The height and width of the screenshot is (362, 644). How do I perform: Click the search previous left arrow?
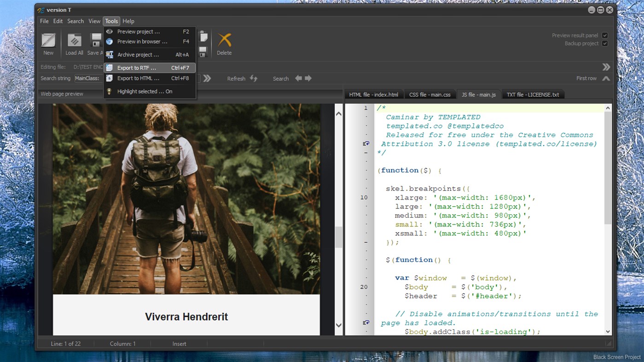(x=298, y=79)
